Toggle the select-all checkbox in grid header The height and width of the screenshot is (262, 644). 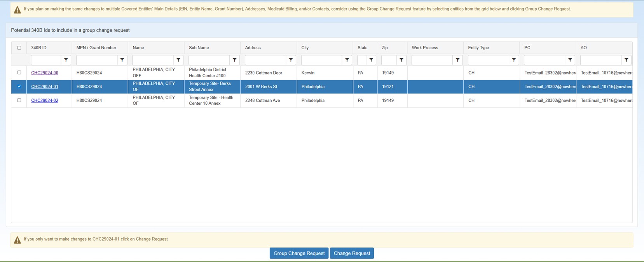pos(19,48)
